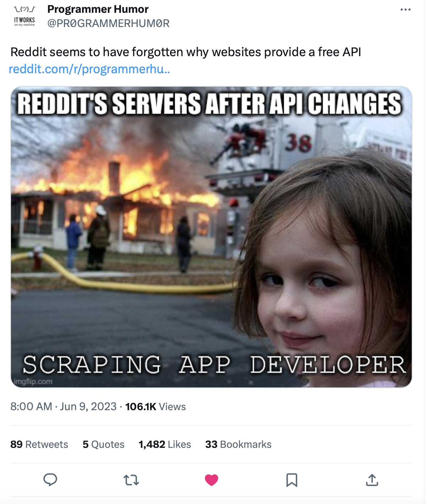Image resolution: width=427 pixels, height=504 pixels.
Task: Unlike the tweet with heart icon
Action: click(x=211, y=480)
